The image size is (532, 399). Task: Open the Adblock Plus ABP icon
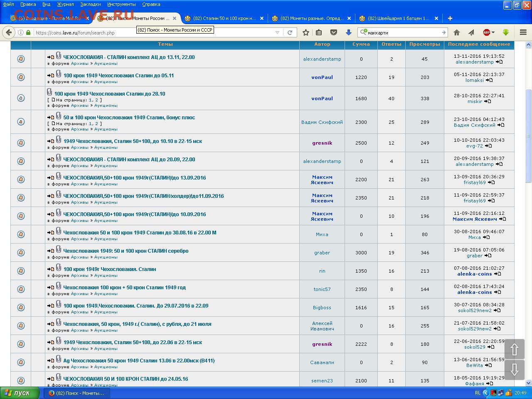pyautogui.click(x=486, y=32)
